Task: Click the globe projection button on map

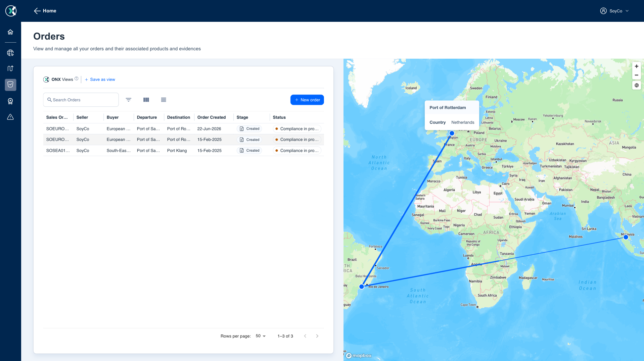Action: coord(636,85)
